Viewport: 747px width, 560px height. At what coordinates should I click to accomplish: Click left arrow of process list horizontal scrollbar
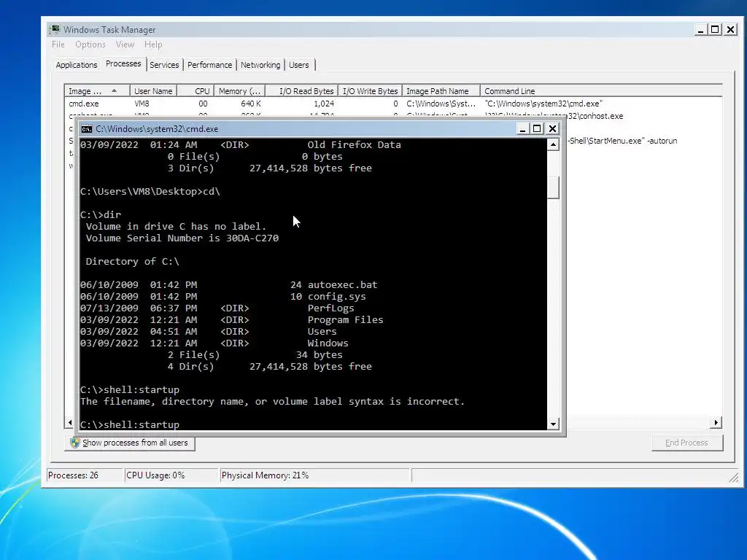pos(70,422)
